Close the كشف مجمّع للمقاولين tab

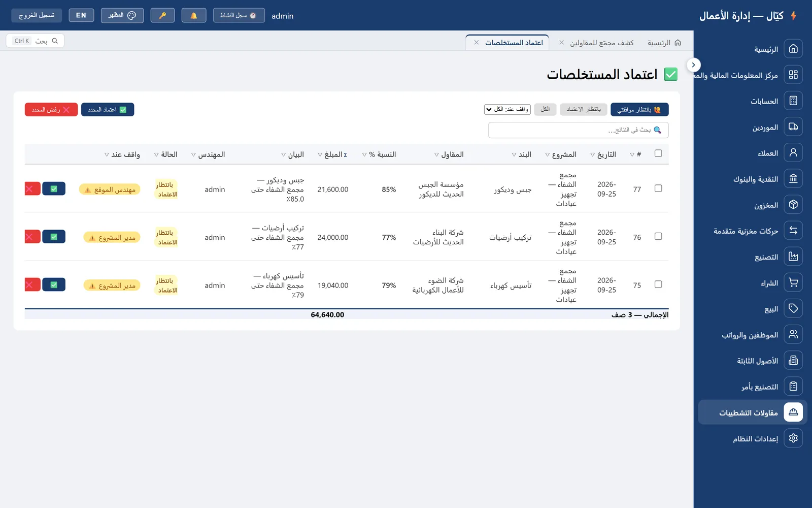(x=562, y=43)
